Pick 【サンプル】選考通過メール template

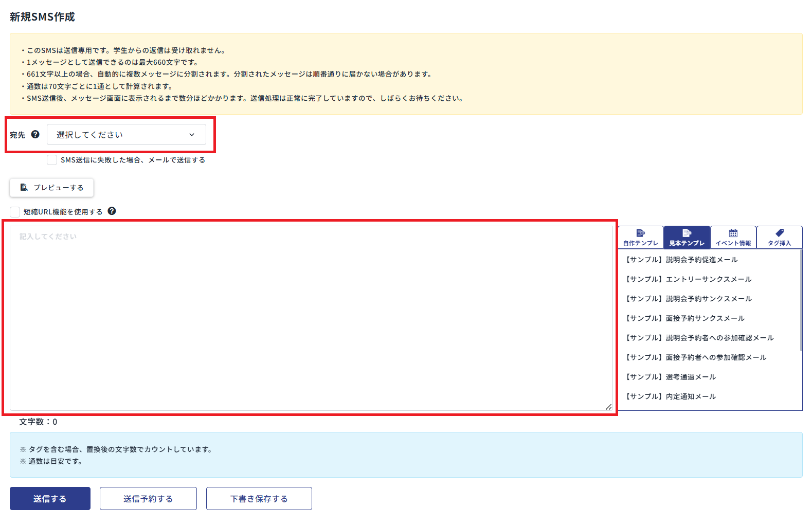[x=670, y=377]
